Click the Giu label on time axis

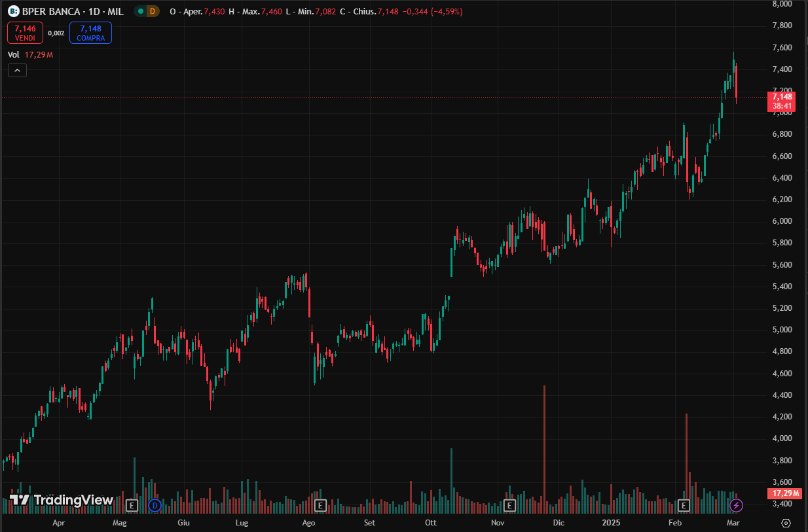point(184,523)
